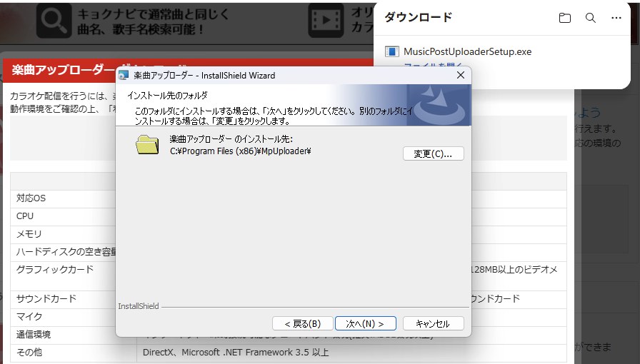
Task: Click the magnifier banner icon on the webpage
Action: (x=54, y=20)
